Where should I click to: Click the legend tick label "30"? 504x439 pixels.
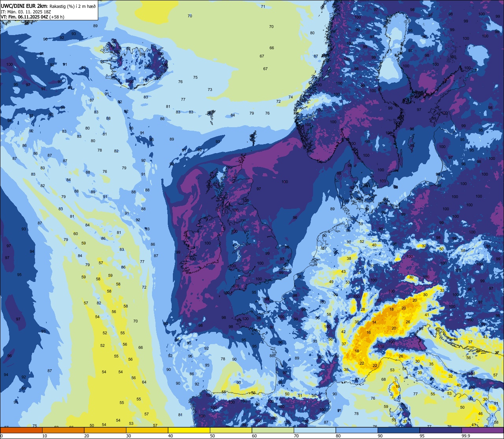click(128, 436)
